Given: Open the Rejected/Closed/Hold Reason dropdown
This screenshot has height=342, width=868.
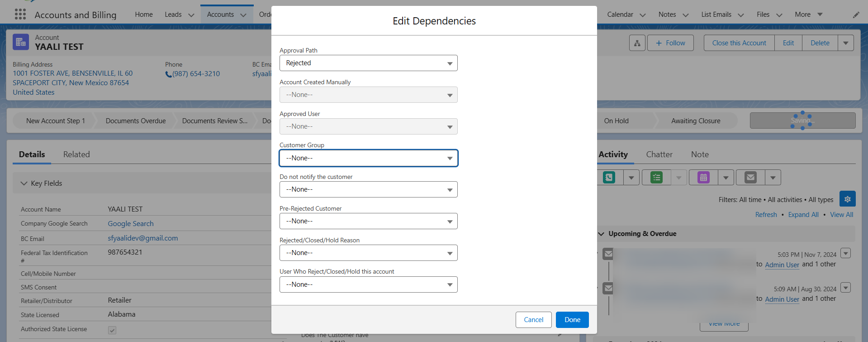Looking at the screenshot, I should [368, 253].
